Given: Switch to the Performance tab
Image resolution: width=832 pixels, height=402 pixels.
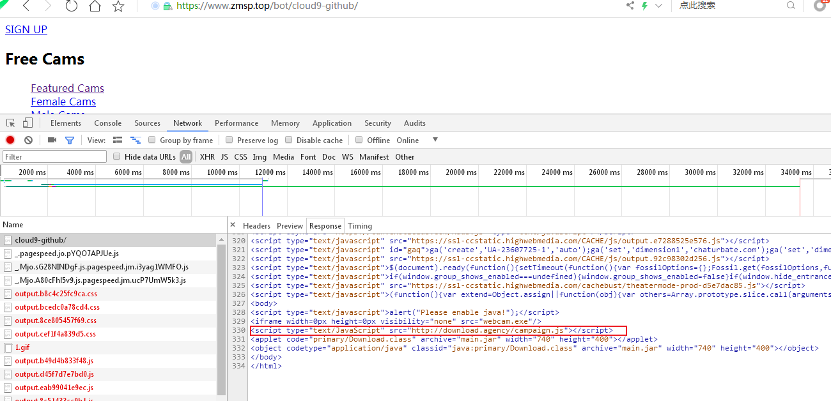Looking at the screenshot, I should (x=236, y=123).
